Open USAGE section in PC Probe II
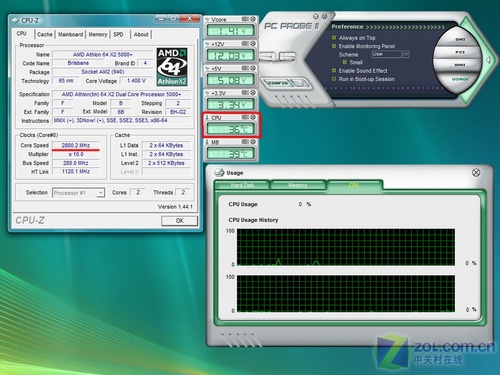This screenshot has height=375, width=500. click(x=460, y=79)
